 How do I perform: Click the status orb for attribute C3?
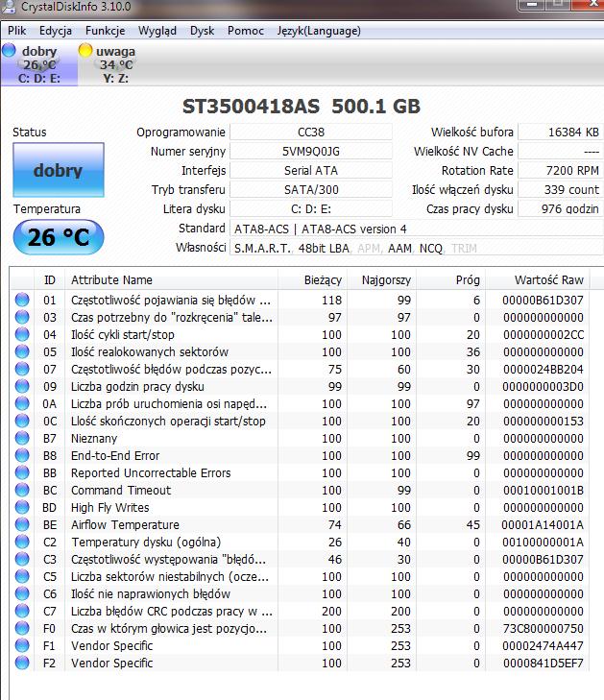coord(22,559)
